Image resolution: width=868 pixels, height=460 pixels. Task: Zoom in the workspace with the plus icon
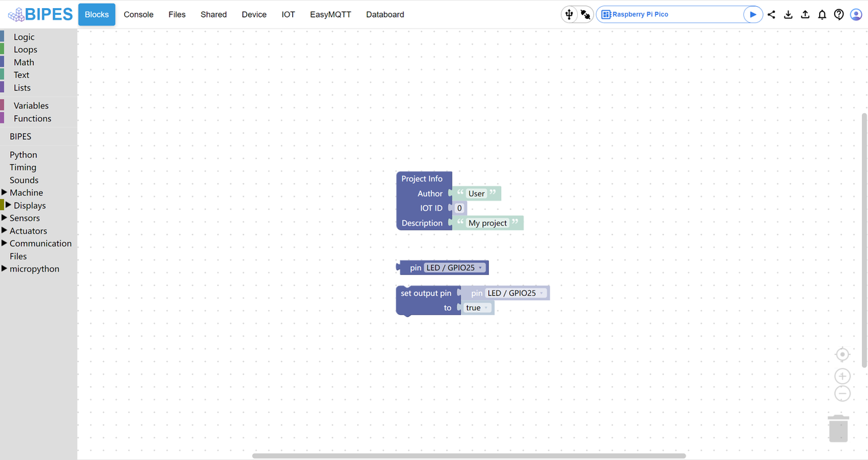842,376
